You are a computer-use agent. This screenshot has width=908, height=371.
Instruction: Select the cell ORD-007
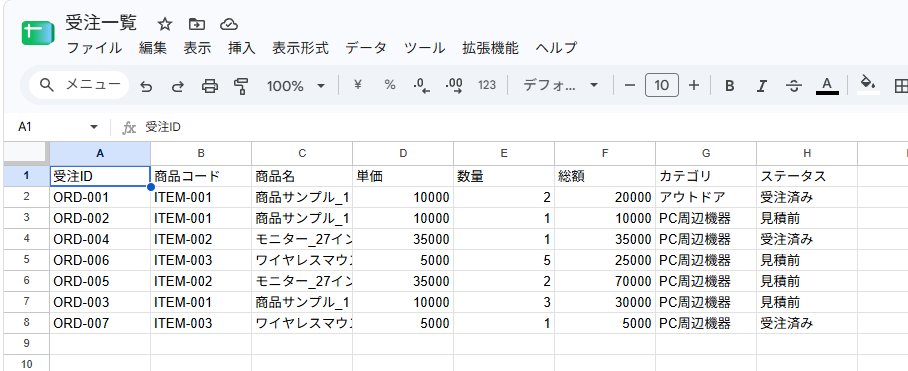100,323
